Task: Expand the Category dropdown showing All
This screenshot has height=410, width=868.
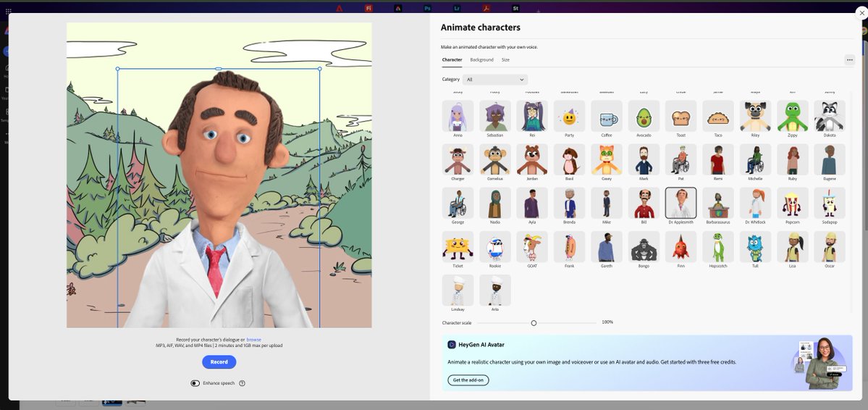Action: pos(495,80)
